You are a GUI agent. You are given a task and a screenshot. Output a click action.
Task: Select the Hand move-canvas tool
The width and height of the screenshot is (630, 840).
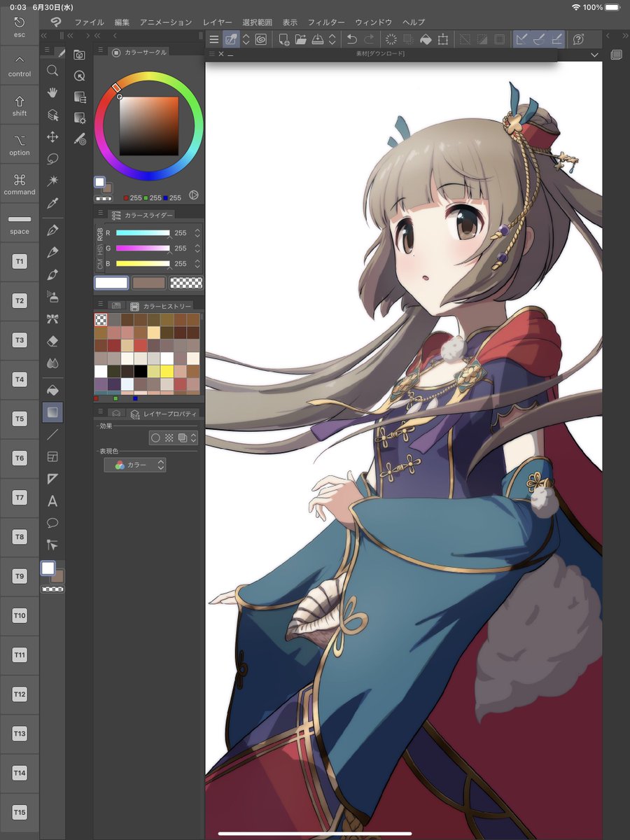pyautogui.click(x=52, y=92)
